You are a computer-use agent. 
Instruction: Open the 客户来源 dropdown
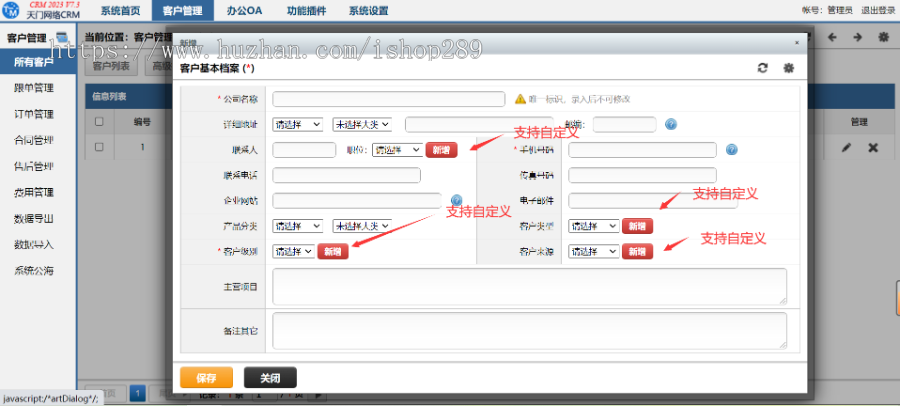click(x=594, y=252)
